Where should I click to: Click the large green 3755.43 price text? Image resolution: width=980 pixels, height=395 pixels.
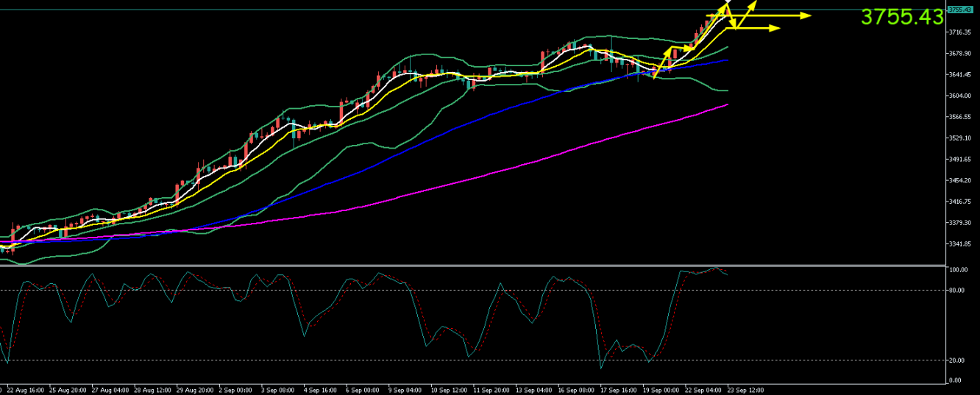tap(901, 17)
